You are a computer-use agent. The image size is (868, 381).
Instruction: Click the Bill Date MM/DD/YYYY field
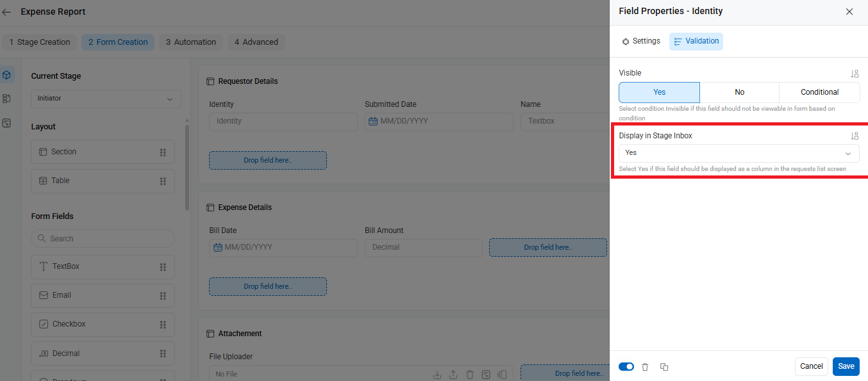point(283,247)
